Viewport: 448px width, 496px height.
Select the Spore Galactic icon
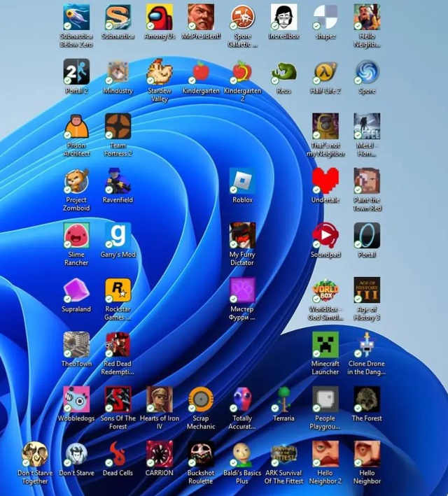242,17
